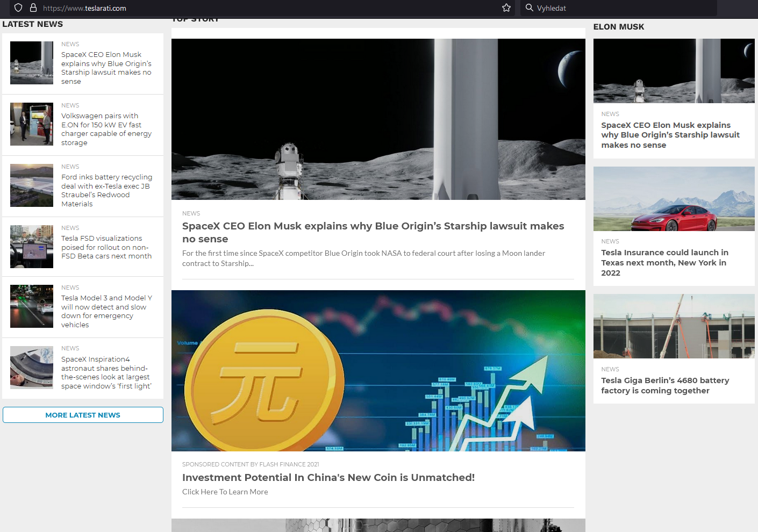758x532 pixels.
Task: Click thumbnail of Ford Redwood factory story
Action: click(x=32, y=185)
